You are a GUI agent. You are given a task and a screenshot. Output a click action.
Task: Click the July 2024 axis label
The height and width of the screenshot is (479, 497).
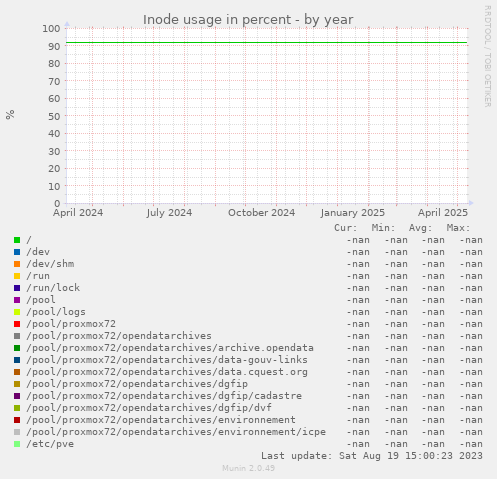point(169,213)
